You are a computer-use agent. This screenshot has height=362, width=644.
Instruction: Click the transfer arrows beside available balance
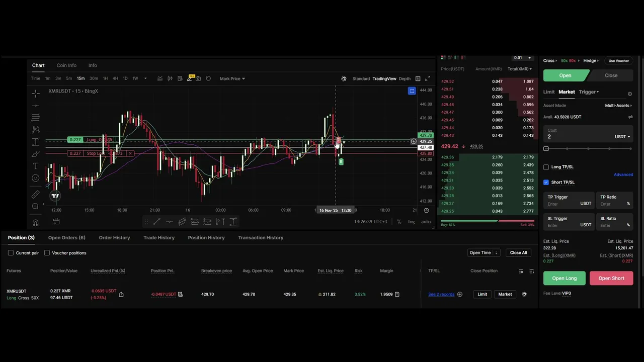coord(630,117)
